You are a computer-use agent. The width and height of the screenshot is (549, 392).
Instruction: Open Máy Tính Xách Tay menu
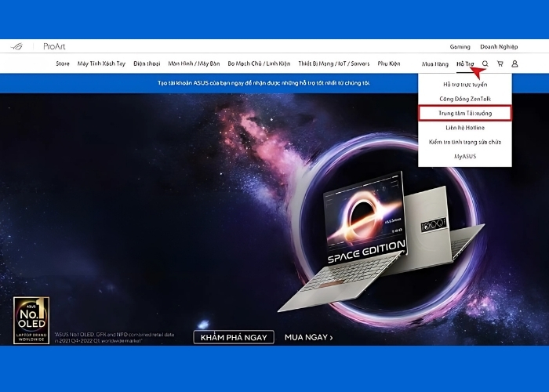pos(101,64)
